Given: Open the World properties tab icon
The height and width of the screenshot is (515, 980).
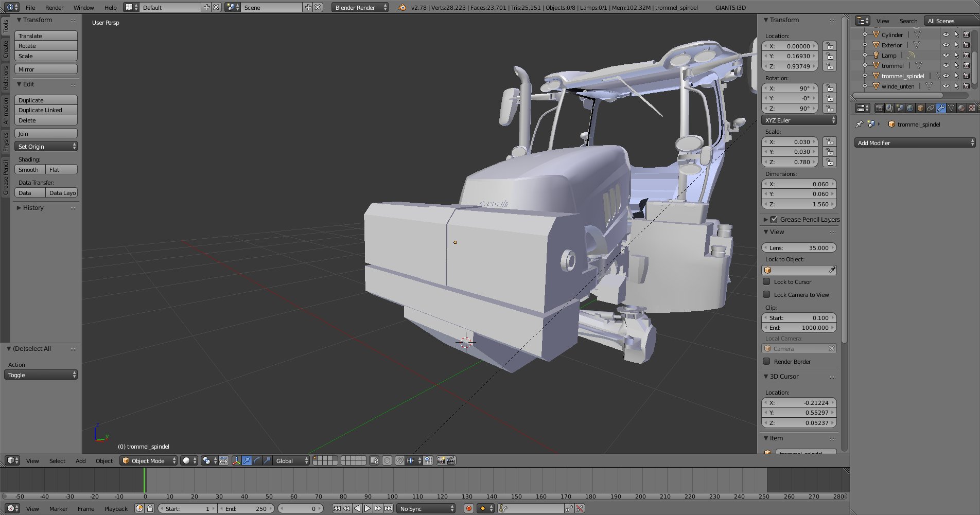Looking at the screenshot, I should tap(909, 108).
